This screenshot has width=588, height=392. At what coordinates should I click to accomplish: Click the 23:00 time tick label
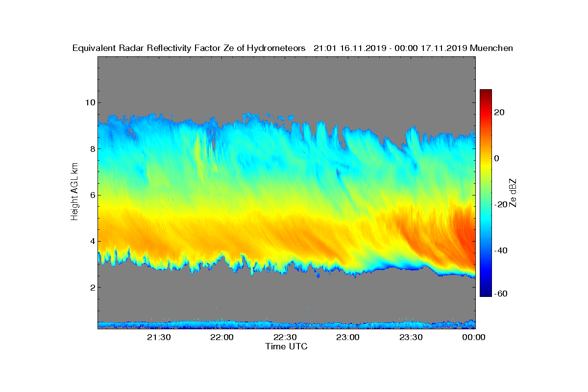click(348, 337)
